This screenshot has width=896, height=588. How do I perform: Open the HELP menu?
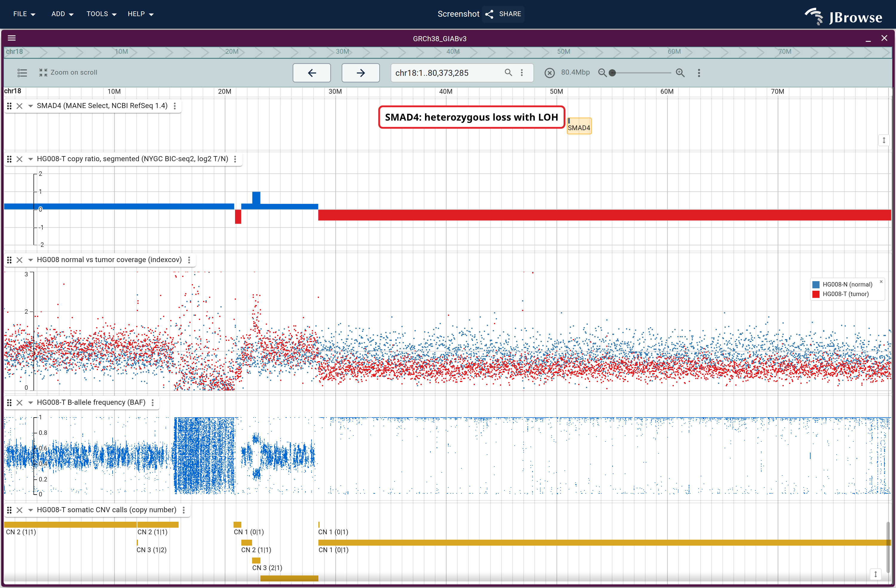[x=140, y=14]
